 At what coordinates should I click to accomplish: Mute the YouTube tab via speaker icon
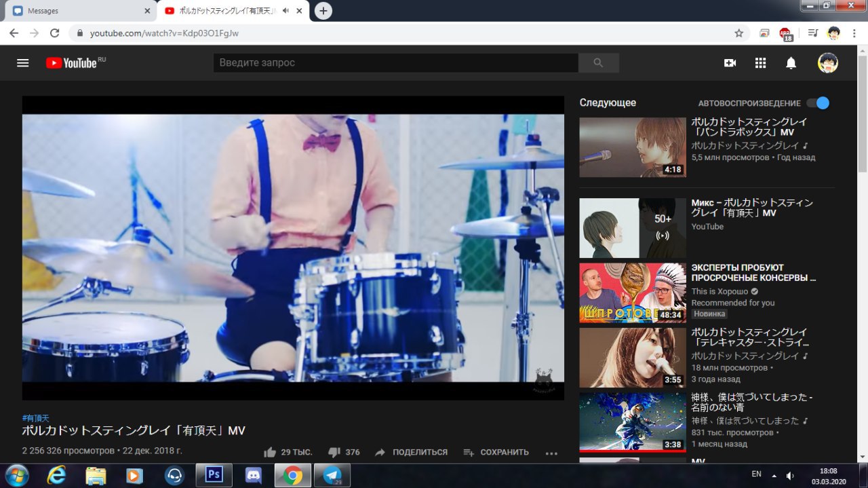tap(285, 11)
